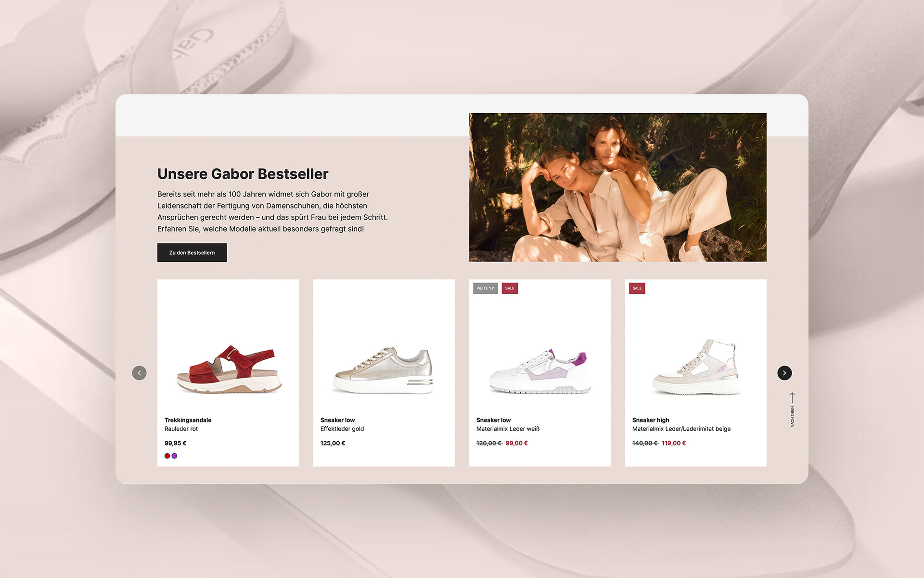Click the previous carousel arrow
The width and height of the screenshot is (924, 578).
pyautogui.click(x=139, y=373)
